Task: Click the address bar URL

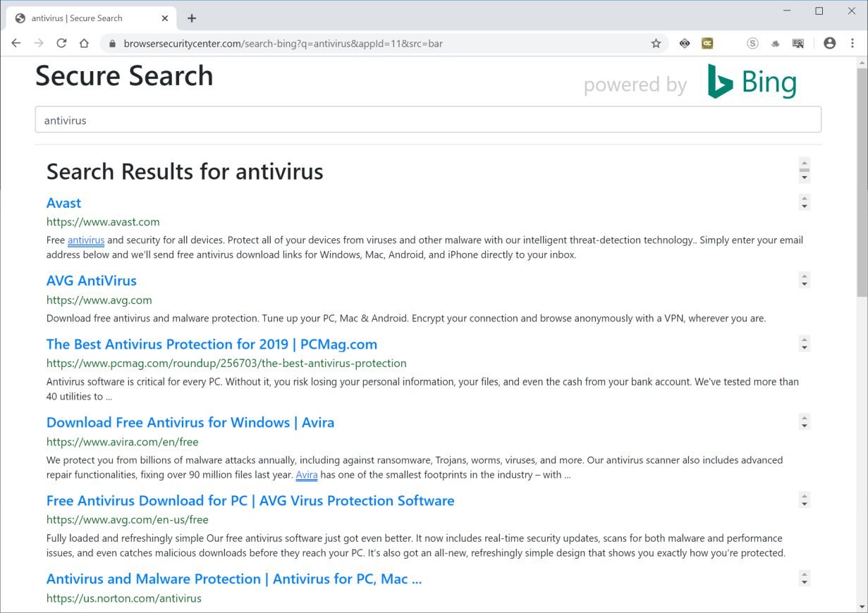Action: (283, 44)
